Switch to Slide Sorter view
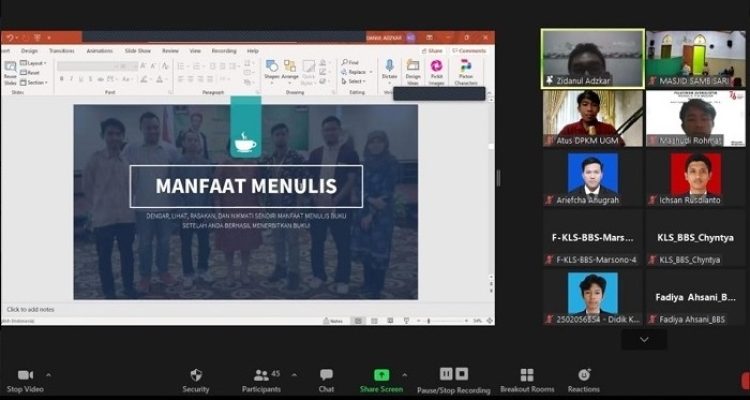This screenshot has width=750, height=400. [x=374, y=321]
